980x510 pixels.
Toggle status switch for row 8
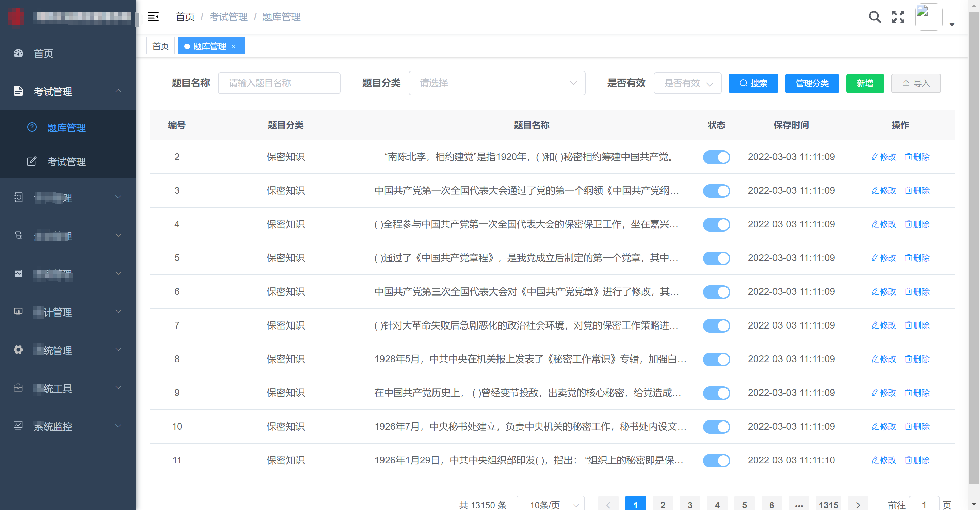click(x=716, y=359)
